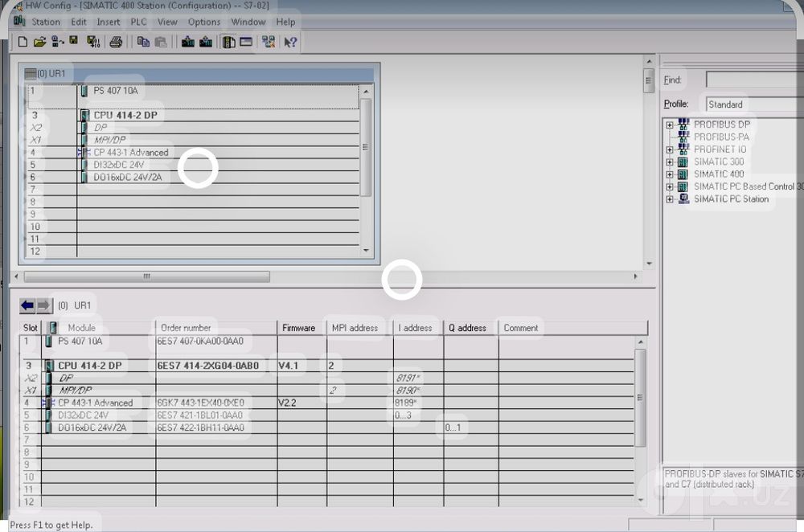
Task: Open the Profile Standard dropdown
Action: tap(754, 104)
